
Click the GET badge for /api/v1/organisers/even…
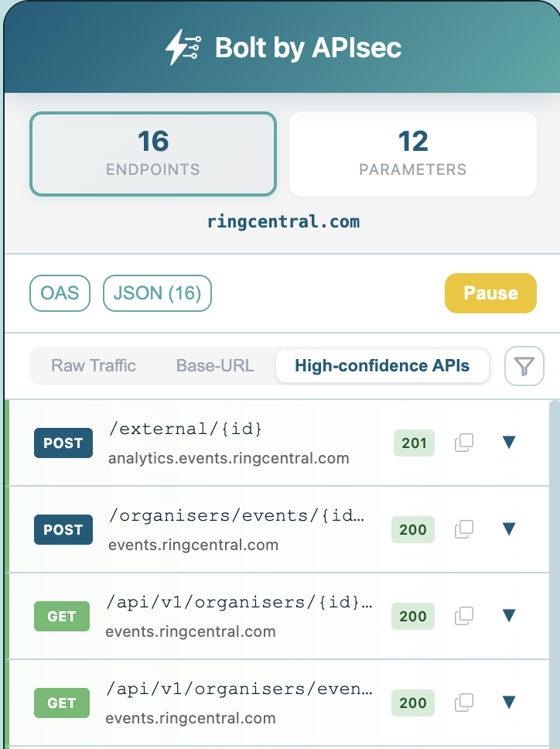(62, 703)
